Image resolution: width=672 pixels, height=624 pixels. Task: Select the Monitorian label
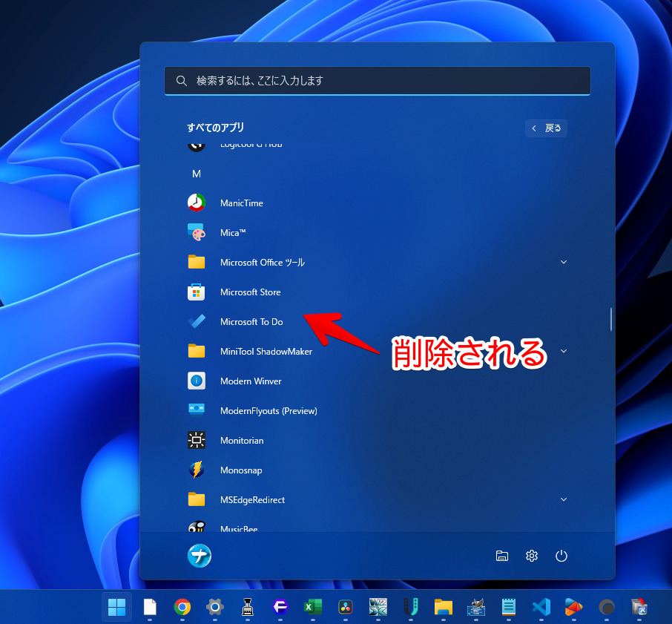click(242, 441)
